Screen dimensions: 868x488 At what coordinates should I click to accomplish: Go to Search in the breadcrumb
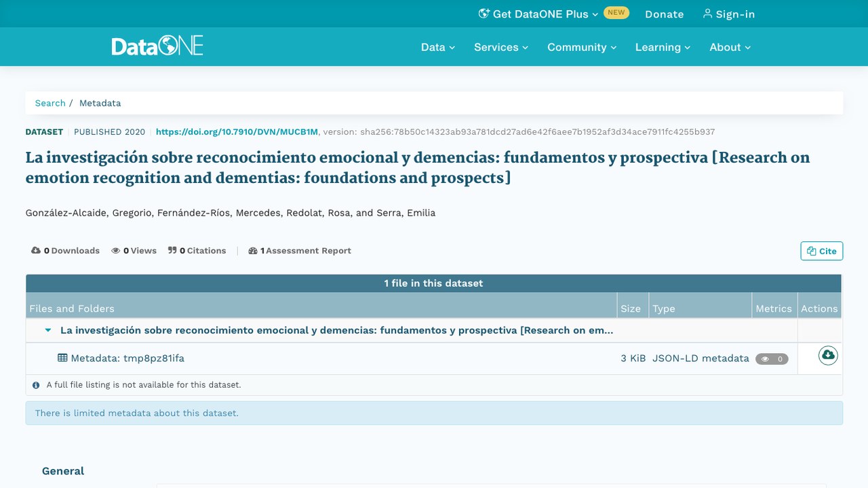[x=50, y=103]
